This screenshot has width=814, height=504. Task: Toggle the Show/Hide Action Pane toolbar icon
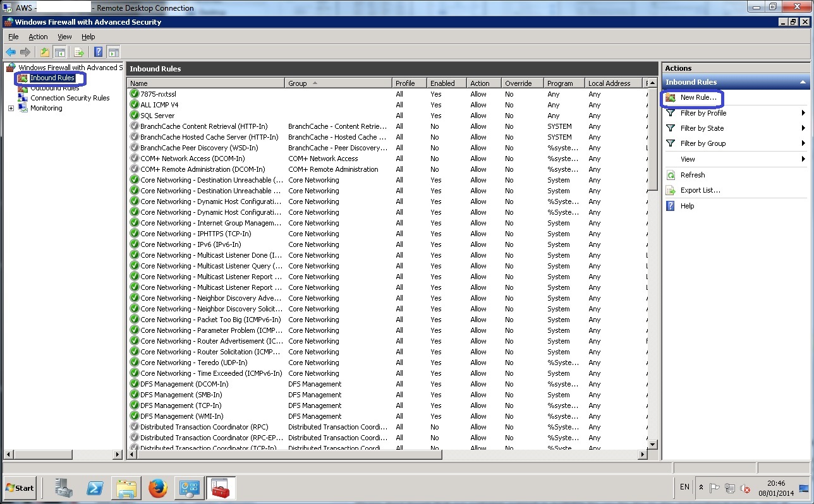[x=114, y=52]
